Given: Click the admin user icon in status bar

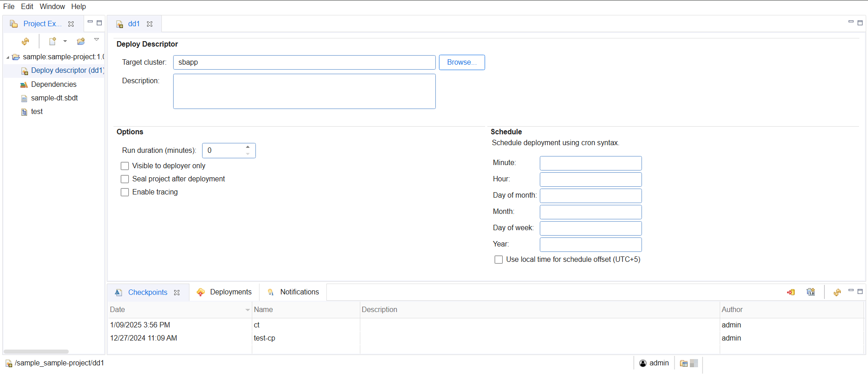Looking at the screenshot, I should pos(643,363).
